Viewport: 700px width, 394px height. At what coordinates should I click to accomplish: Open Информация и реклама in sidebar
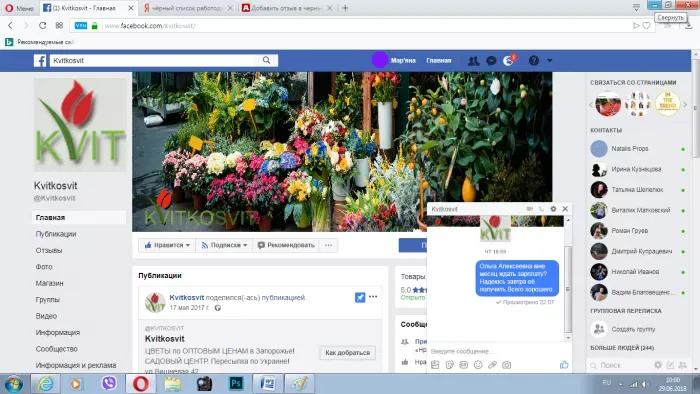coord(75,365)
